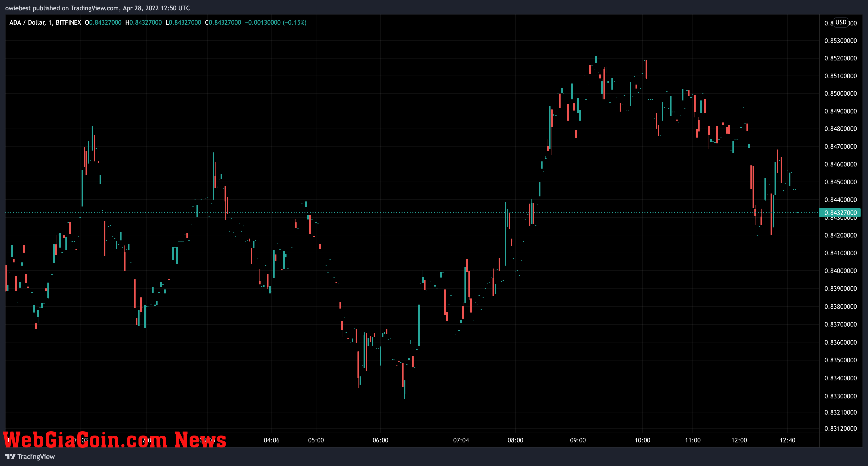
Task: Click the 08:00 time axis label
Action: point(516,440)
